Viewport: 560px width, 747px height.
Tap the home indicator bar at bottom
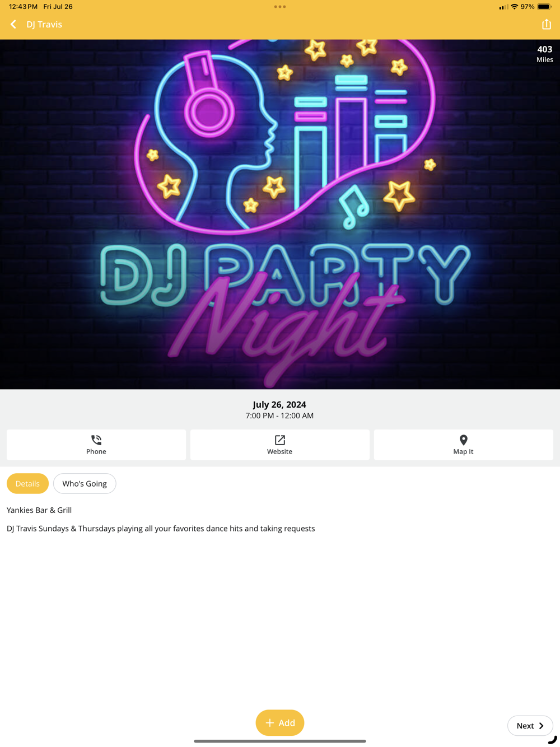point(280,741)
